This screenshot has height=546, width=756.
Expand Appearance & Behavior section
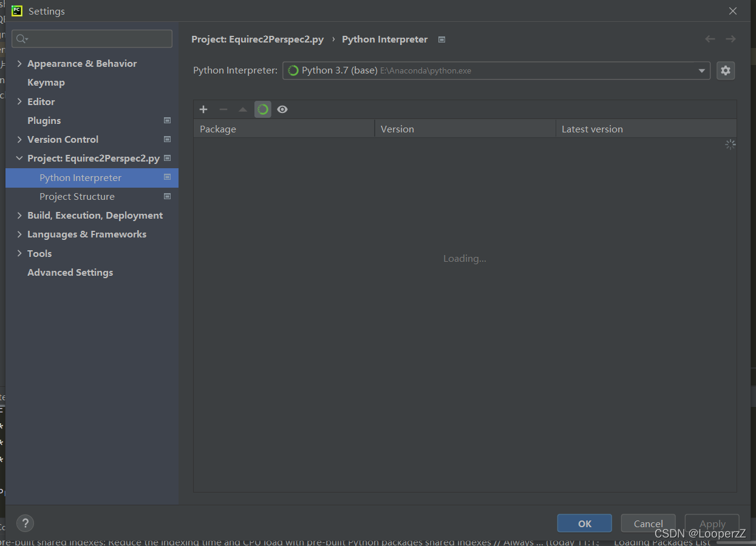pyautogui.click(x=19, y=64)
